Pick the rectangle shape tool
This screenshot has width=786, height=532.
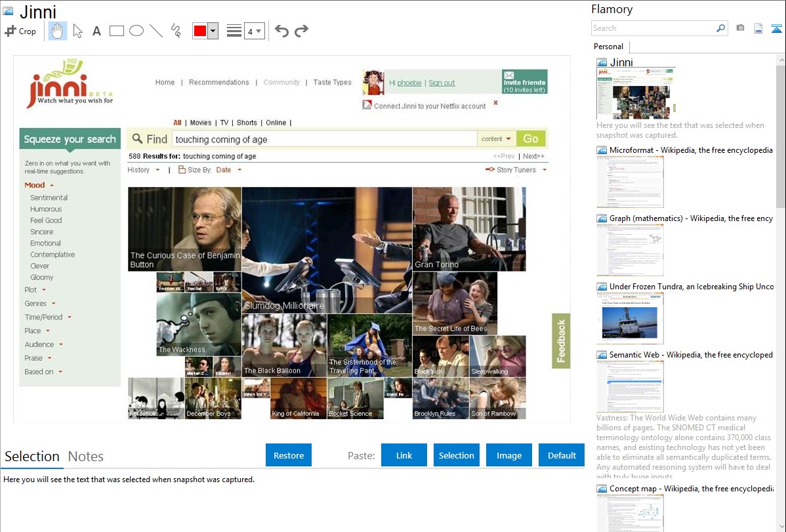click(117, 31)
